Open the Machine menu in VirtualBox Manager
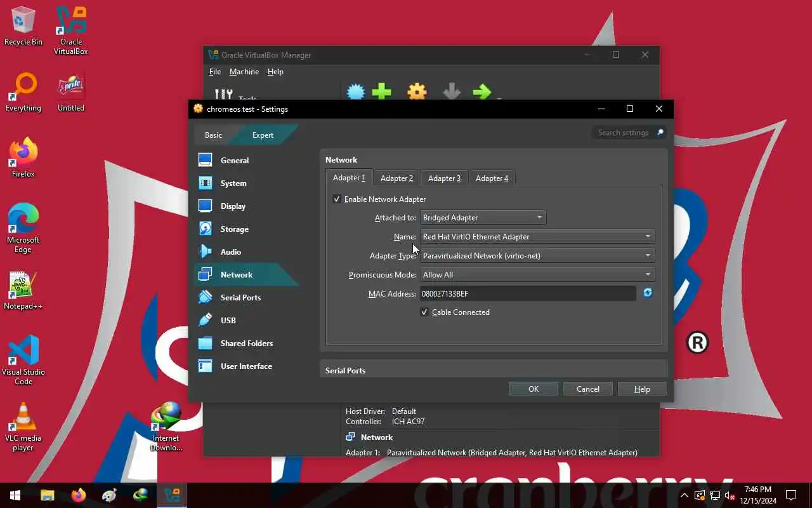 (244, 72)
